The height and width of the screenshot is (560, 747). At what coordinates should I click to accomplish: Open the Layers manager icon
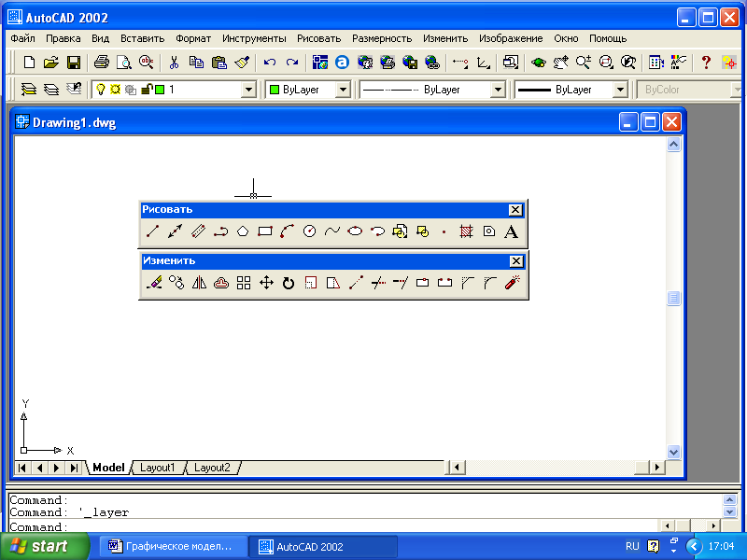29,89
